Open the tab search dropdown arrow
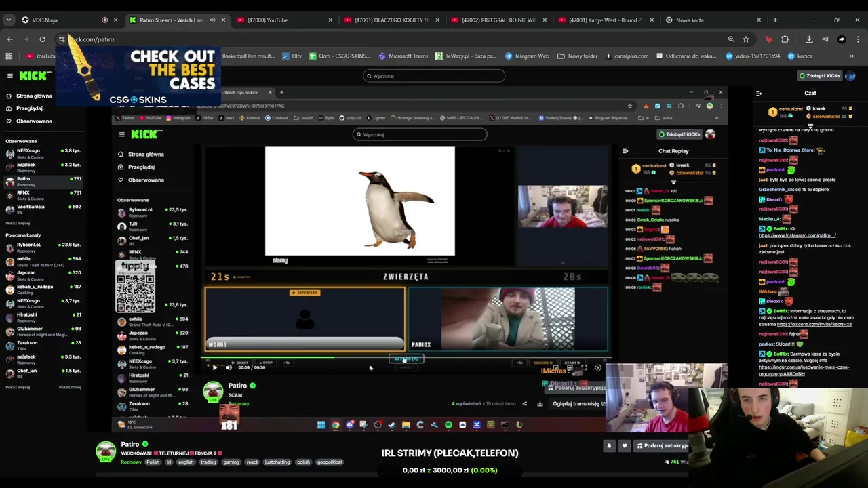The width and height of the screenshot is (868, 488). (9, 20)
